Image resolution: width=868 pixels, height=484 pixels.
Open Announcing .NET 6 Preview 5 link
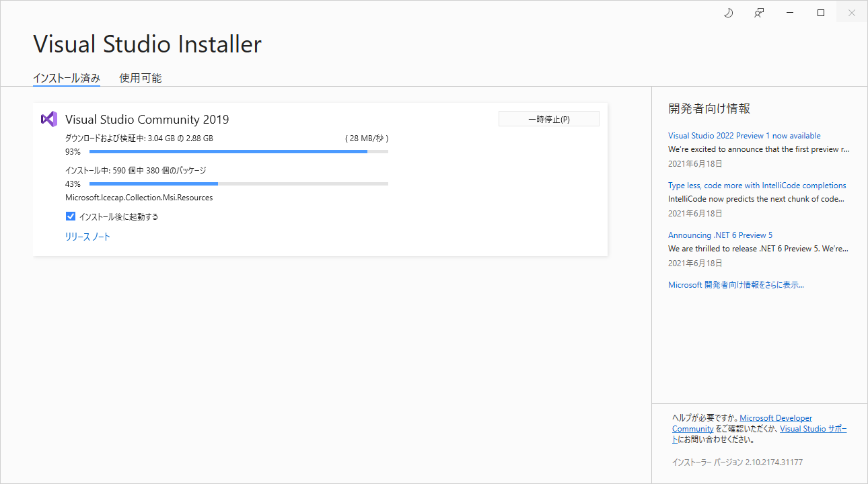pos(720,235)
